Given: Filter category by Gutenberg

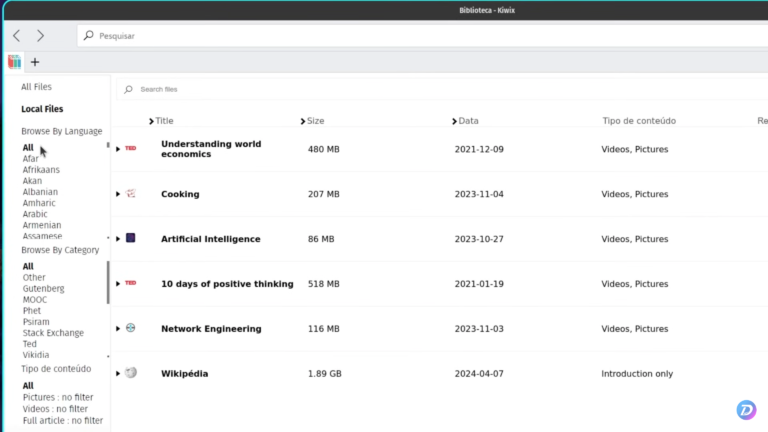Looking at the screenshot, I should 44,288.
